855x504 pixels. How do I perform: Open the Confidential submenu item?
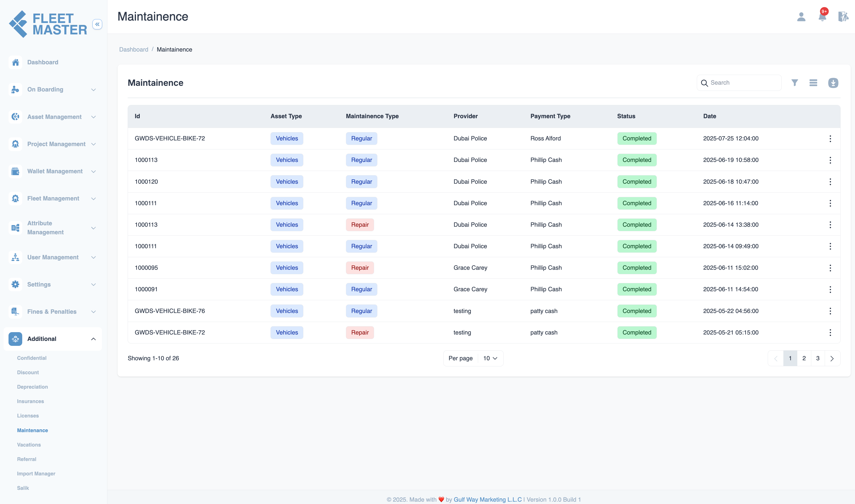pyautogui.click(x=32, y=358)
